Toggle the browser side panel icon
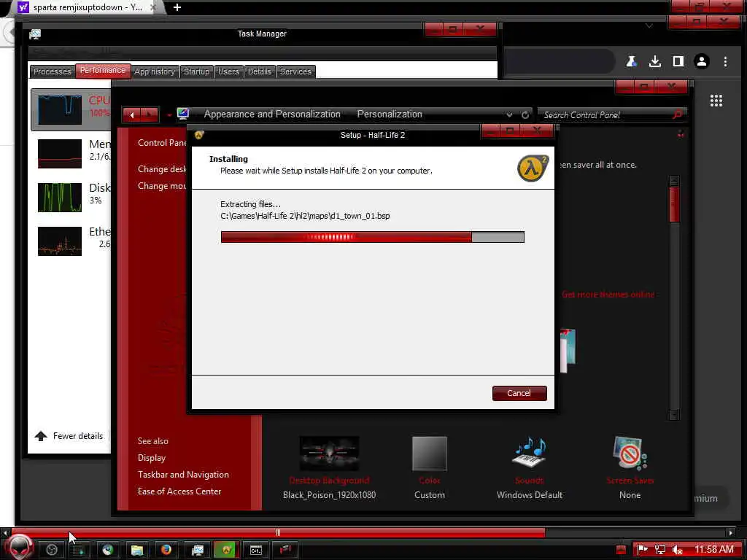This screenshot has height=560, width=747. (x=678, y=61)
